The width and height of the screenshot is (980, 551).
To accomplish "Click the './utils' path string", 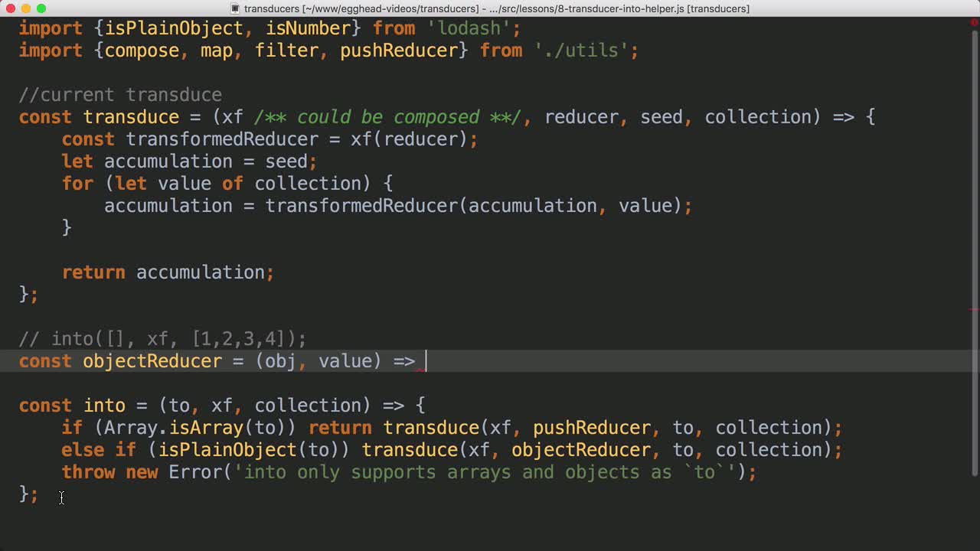I will 582,51.
